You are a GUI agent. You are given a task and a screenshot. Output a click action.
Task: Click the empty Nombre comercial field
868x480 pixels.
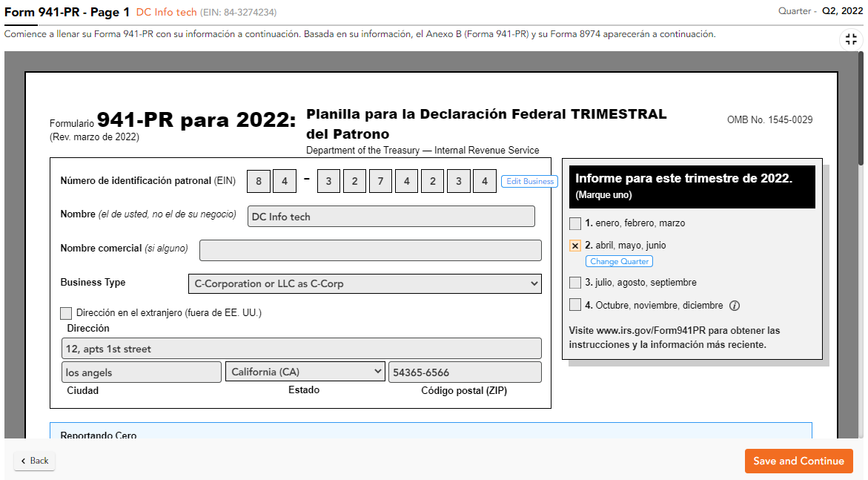(370, 250)
